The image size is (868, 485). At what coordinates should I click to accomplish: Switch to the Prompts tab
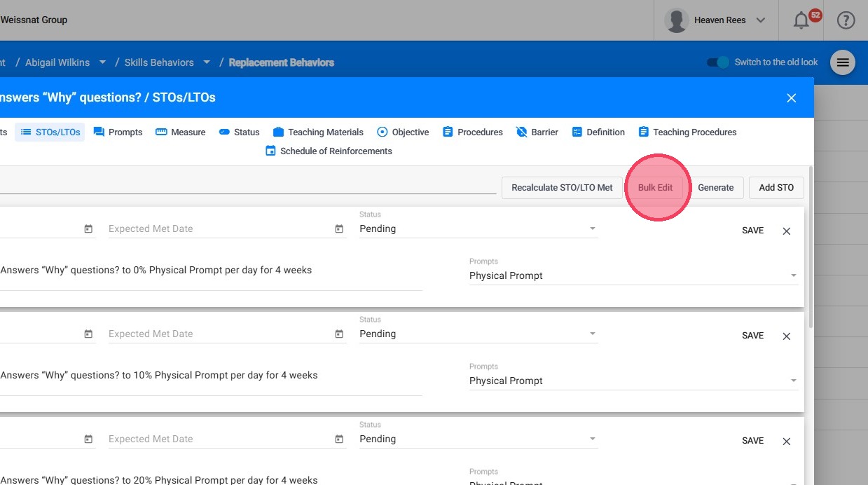[x=118, y=132]
